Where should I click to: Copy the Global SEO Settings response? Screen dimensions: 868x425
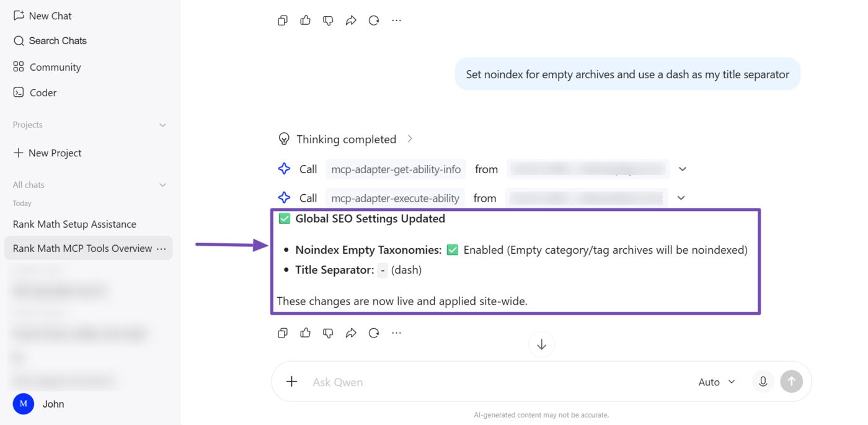click(x=283, y=333)
